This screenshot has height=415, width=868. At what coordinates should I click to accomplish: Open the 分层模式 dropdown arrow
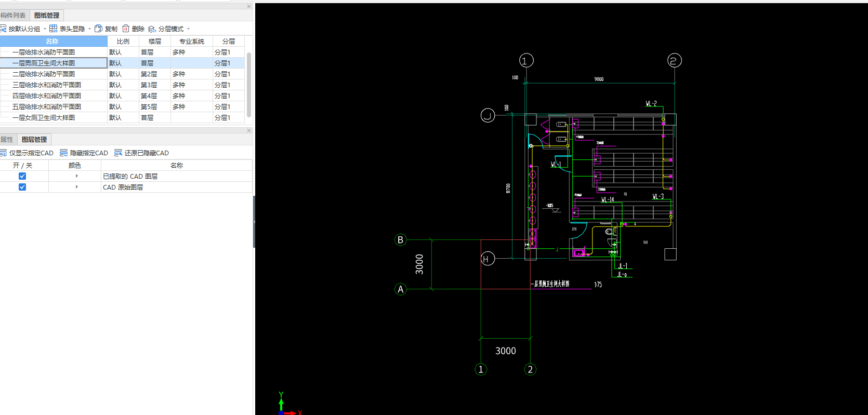(188, 29)
